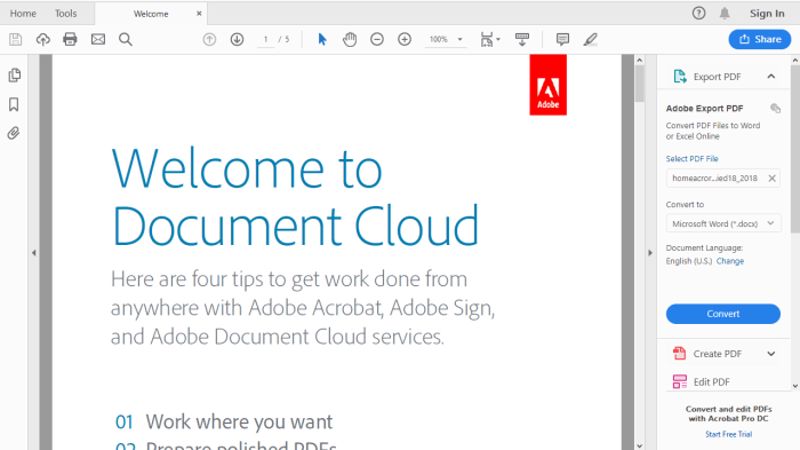Click Start Free Trial link
The width and height of the screenshot is (800, 450).
tap(729, 434)
